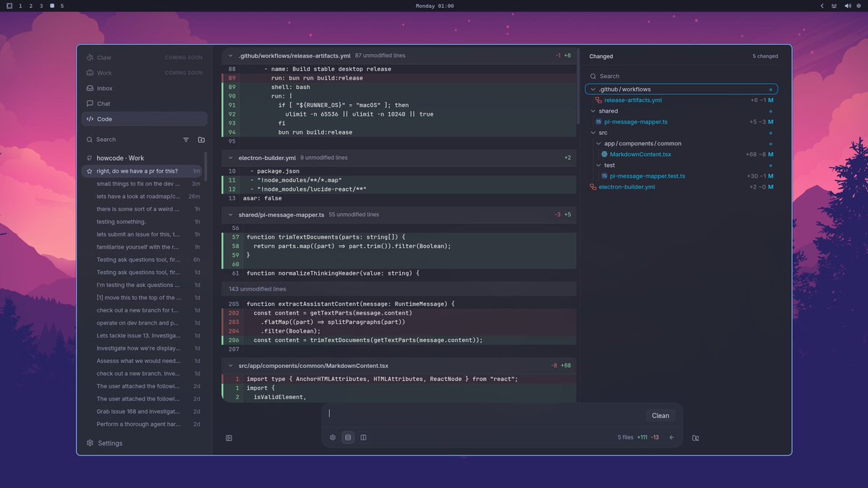
Task: Open session 'Grab issue 168 and investigat'
Action: point(143,411)
